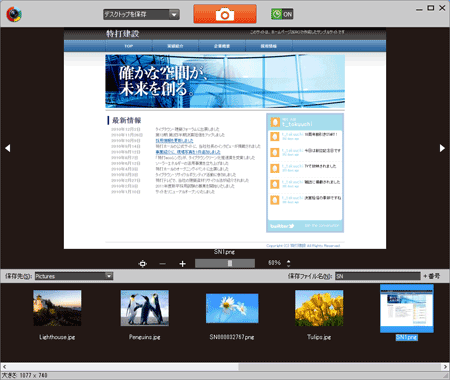450x380 pixels.
Task: Click the orange camera capture button
Action: (225, 14)
